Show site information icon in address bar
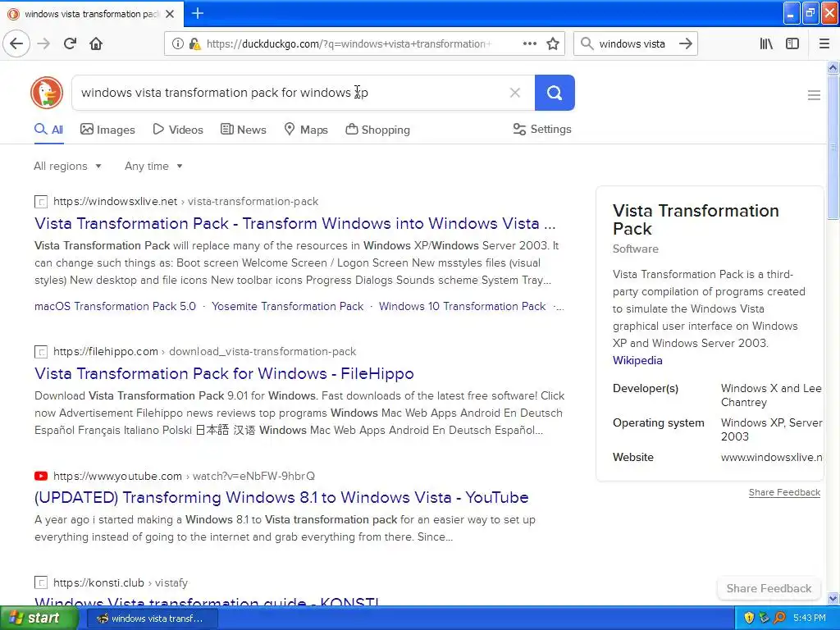Image resolution: width=840 pixels, height=630 pixels. coord(177,43)
